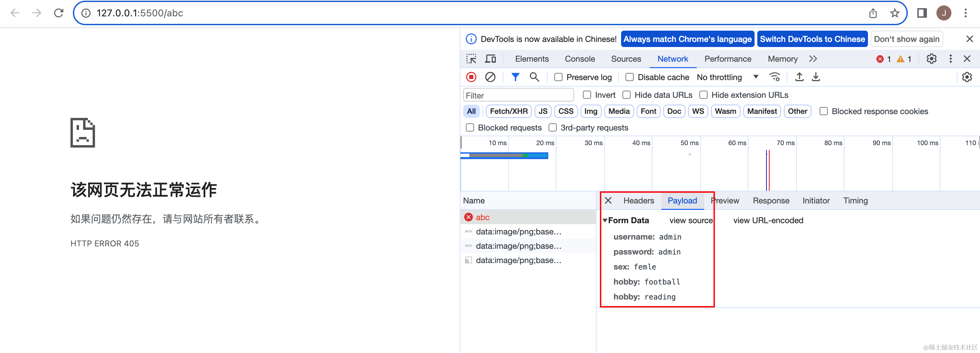The height and width of the screenshot is (353, 980).
Task: Open network search with the magnifier icon
Action: [535, 77]
